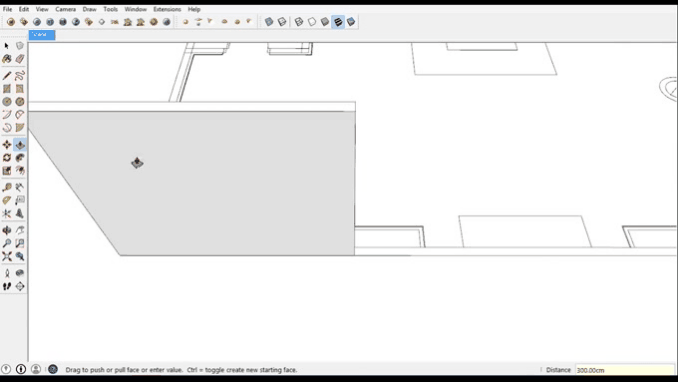Screen dimensions: 678x382
Task: Choose the Pie arc tool
Action: pos(20,128)
